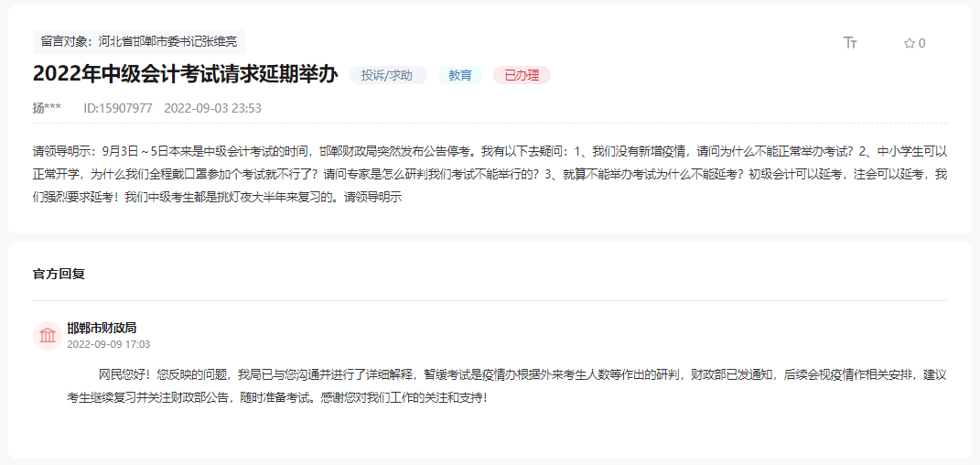This screenshot has width=980, height=465.
Task: Click the official reply text 网民您好
Action: (x=508, y=385)
